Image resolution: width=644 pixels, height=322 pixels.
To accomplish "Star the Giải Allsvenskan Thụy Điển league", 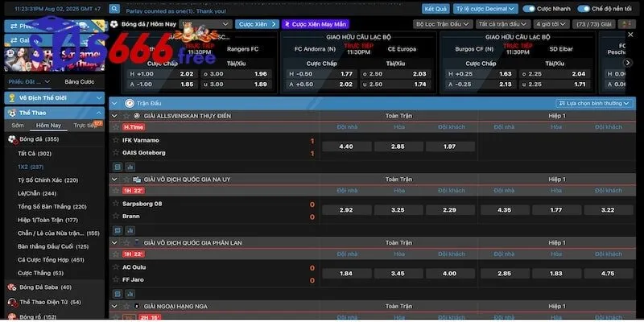I will click(125, 116).
